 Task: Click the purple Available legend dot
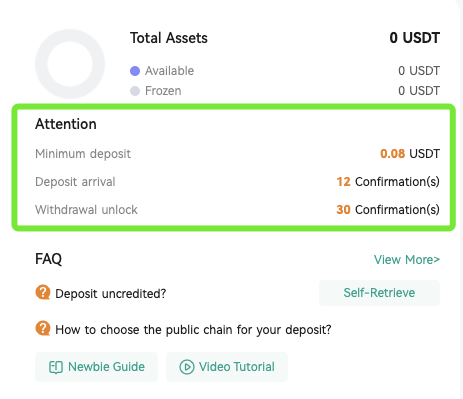[x=135, y=71]
